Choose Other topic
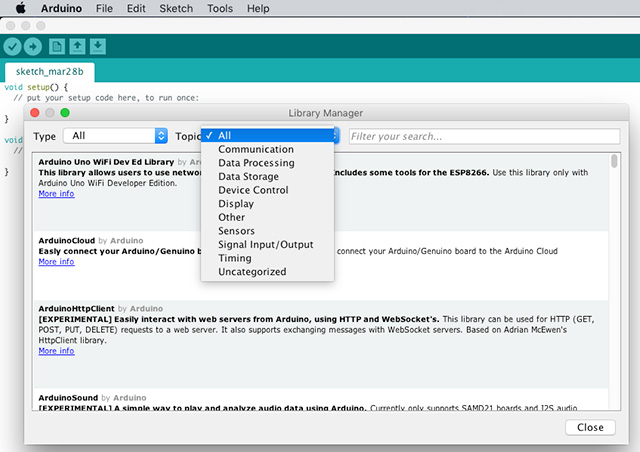The height and width of the screenshot is (452, 640). click(267, 217)
